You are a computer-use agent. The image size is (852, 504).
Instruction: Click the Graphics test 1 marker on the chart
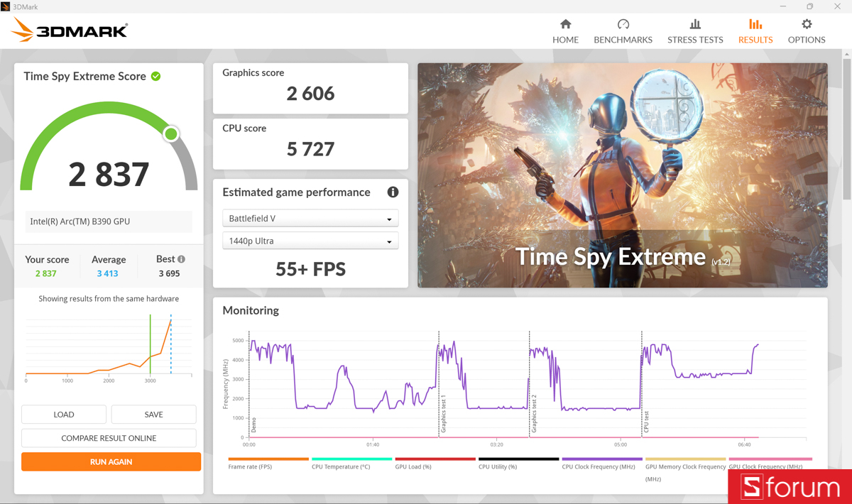pos(443,414)
